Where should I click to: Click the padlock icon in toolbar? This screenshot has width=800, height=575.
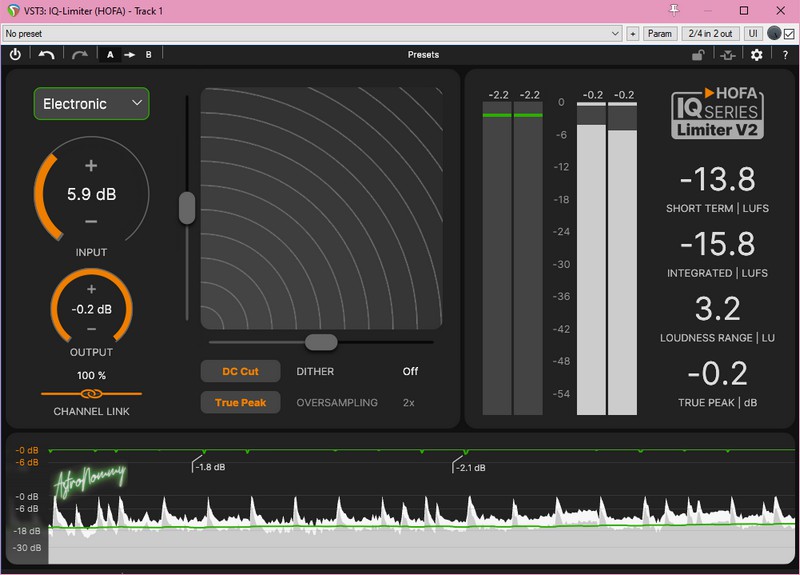point(696,55)
